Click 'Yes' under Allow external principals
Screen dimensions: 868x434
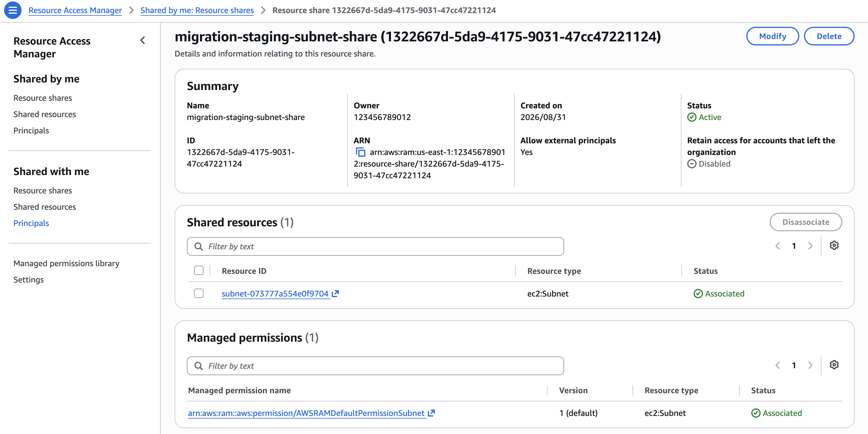coord(526,152)
